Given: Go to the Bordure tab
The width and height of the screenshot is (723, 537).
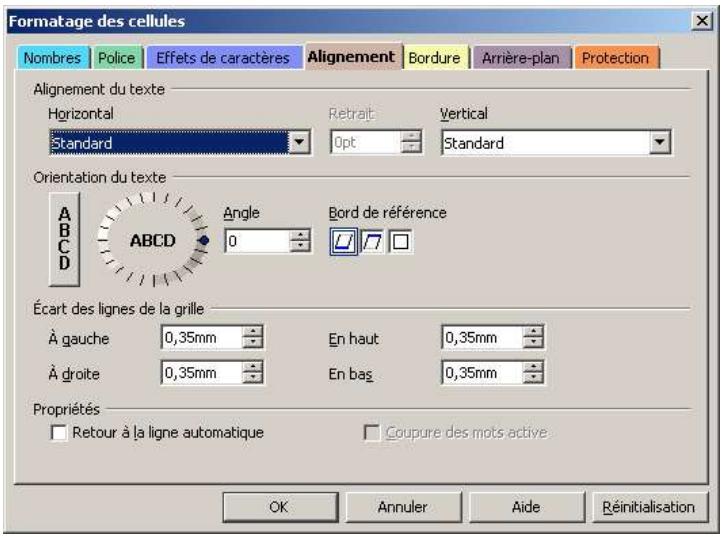Looking at the screenshot, I should click(x=434, y=58).
